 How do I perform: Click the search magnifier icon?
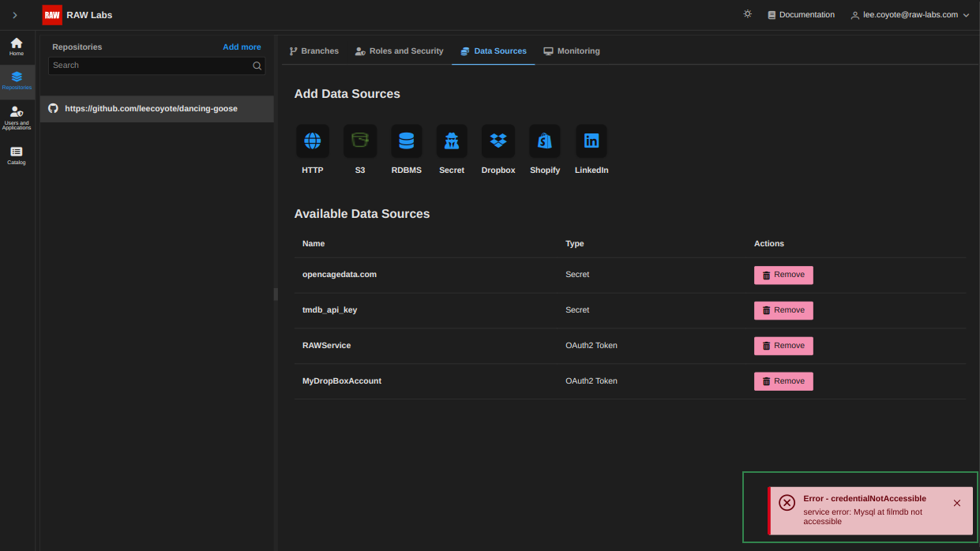(x=257, y=66)
